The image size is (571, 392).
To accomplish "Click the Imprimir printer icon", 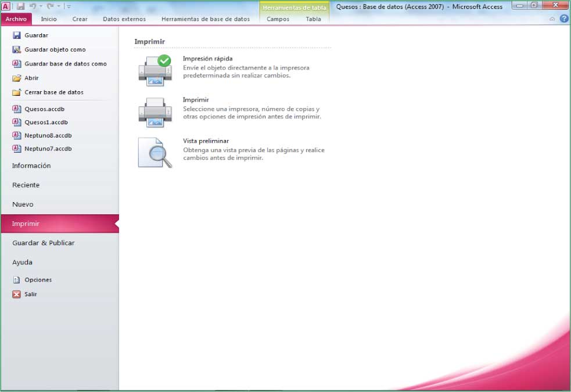I will (155, 112).
